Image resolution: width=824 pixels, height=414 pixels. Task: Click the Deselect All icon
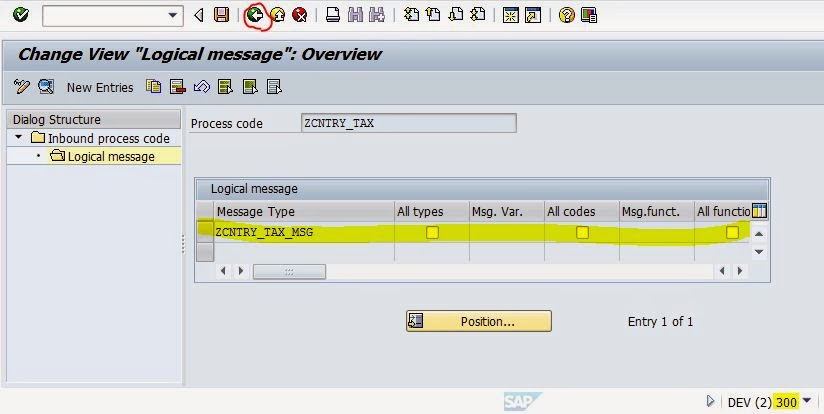coord(274,86)
